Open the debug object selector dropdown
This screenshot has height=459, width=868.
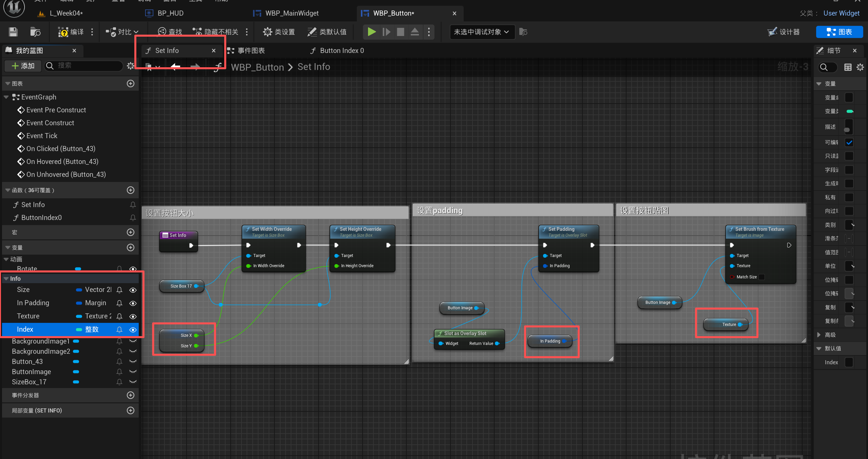click(x=482, y=32)
